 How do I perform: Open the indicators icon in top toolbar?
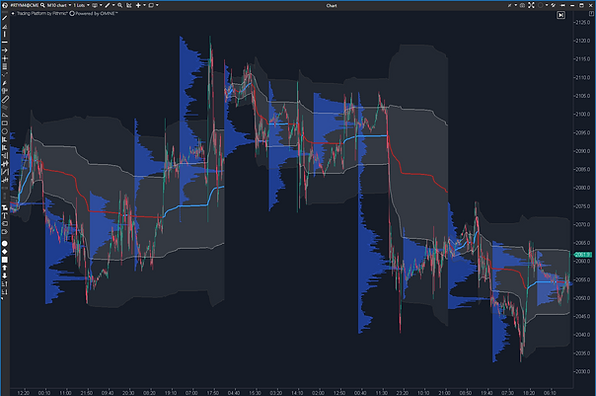coord(129,5)
